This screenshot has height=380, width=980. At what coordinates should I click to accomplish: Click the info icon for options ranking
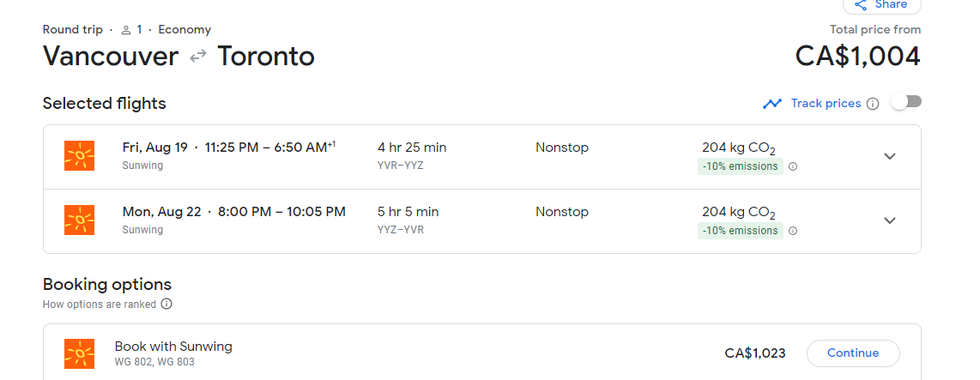166,304
